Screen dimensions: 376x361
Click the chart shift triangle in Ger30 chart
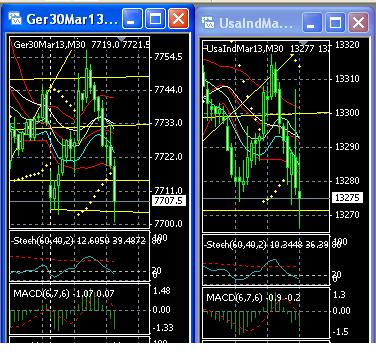(x=121, y=39)
